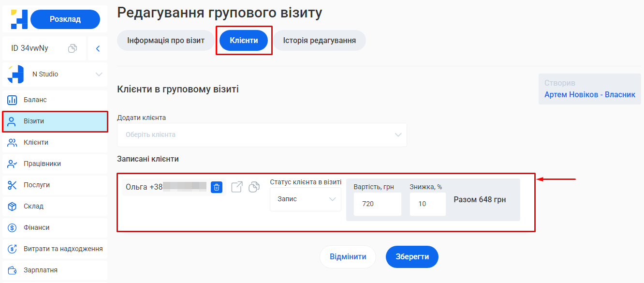Copy the visit ID 34vwNy
The width and height of the screenshot is (644, 283).
(72, 48)
